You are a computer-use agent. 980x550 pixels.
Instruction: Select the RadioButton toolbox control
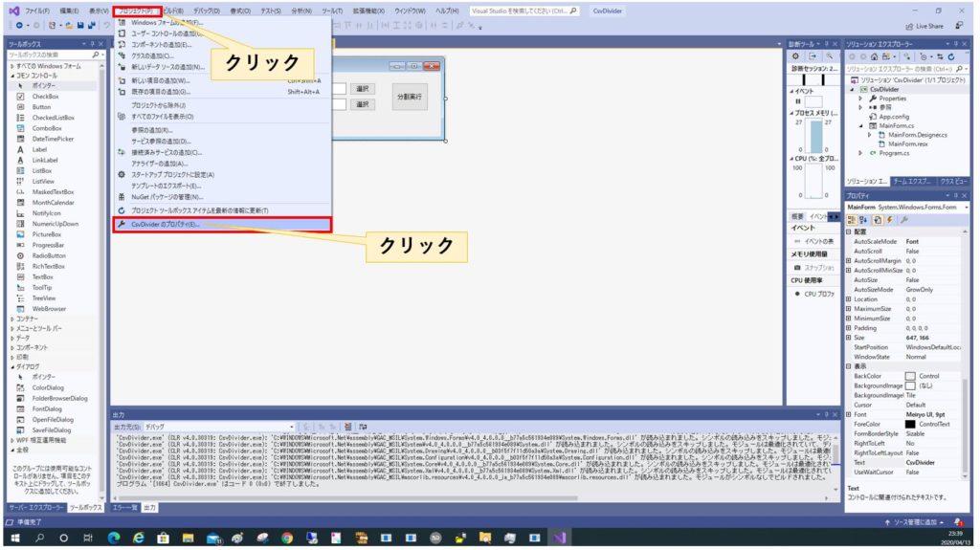click(x=49, y=256)
